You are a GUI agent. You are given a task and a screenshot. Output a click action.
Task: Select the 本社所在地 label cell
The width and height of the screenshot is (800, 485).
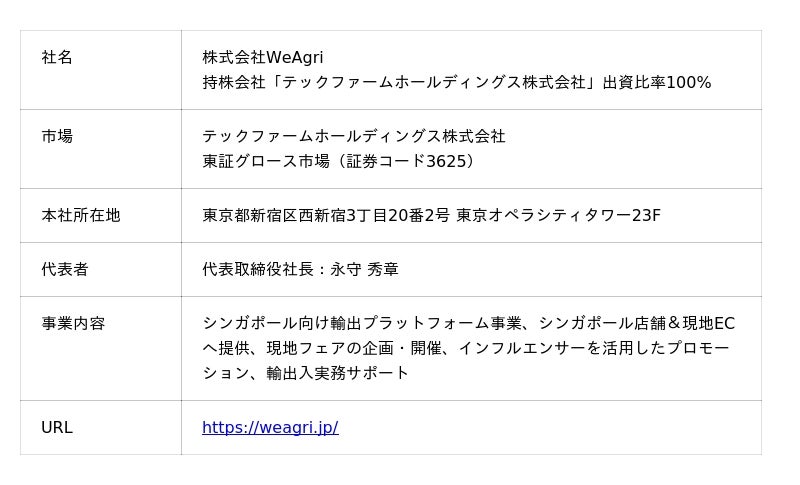point(81,215)
